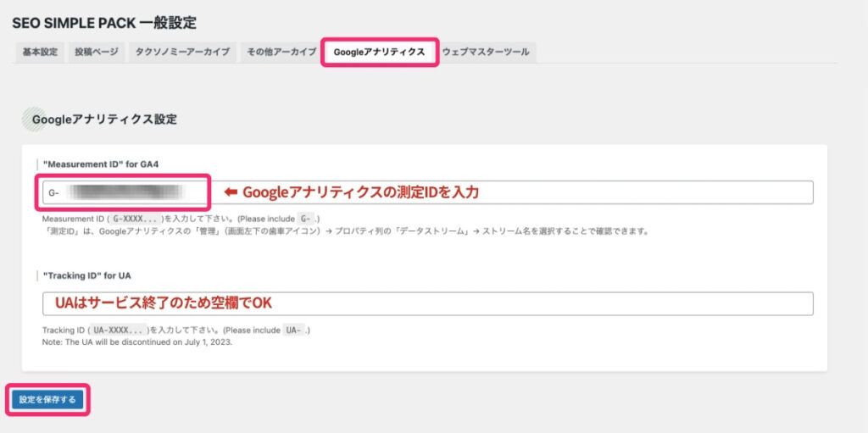Click the 測定ID データストリーム help text line

(x=345, y=230)
